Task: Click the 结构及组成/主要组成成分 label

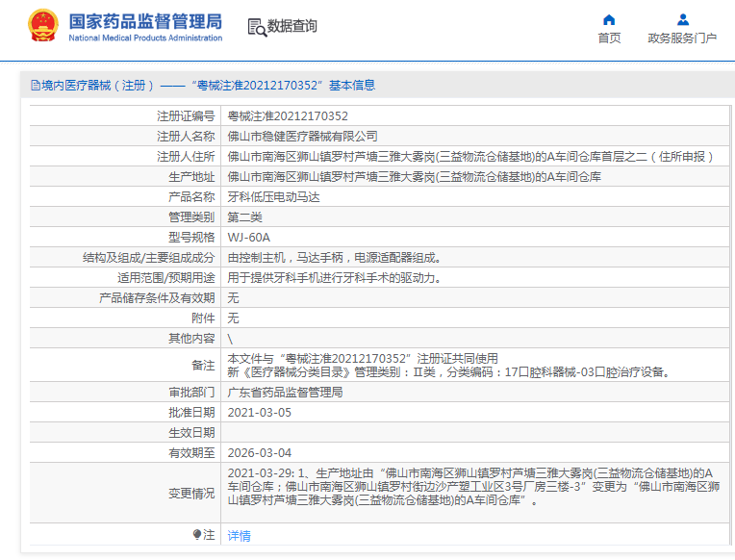Action: pyautogui.click(x=148, y=258)
